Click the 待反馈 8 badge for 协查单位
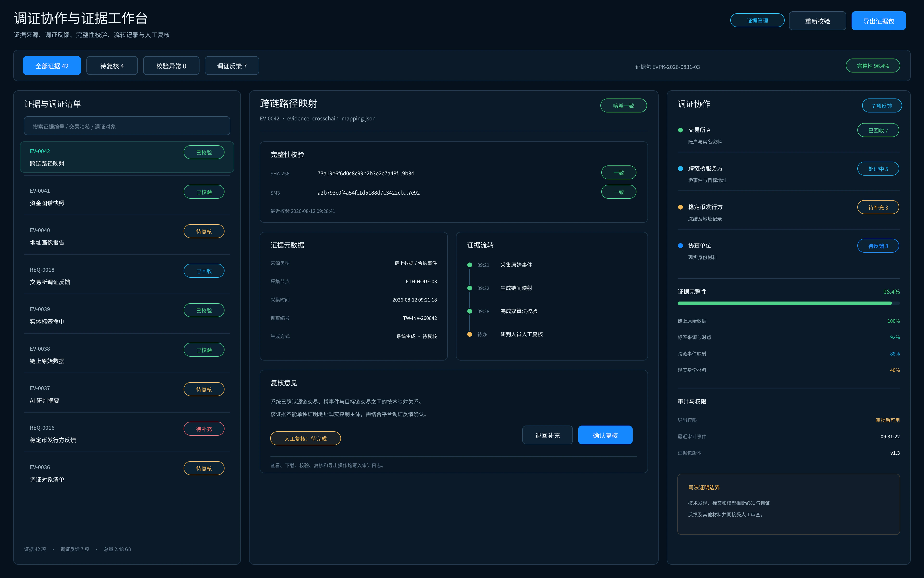924x578 pixels. (878, 246)
